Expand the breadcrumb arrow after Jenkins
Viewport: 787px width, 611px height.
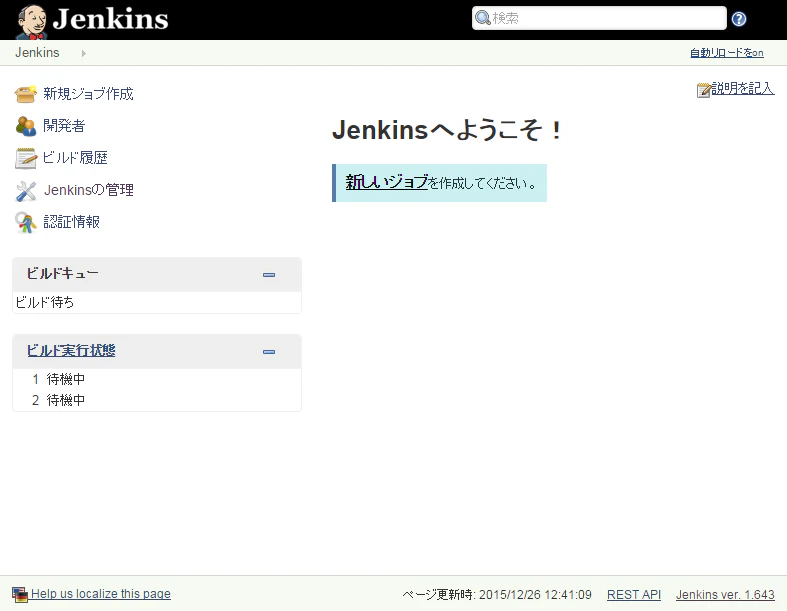coord(83,53)
